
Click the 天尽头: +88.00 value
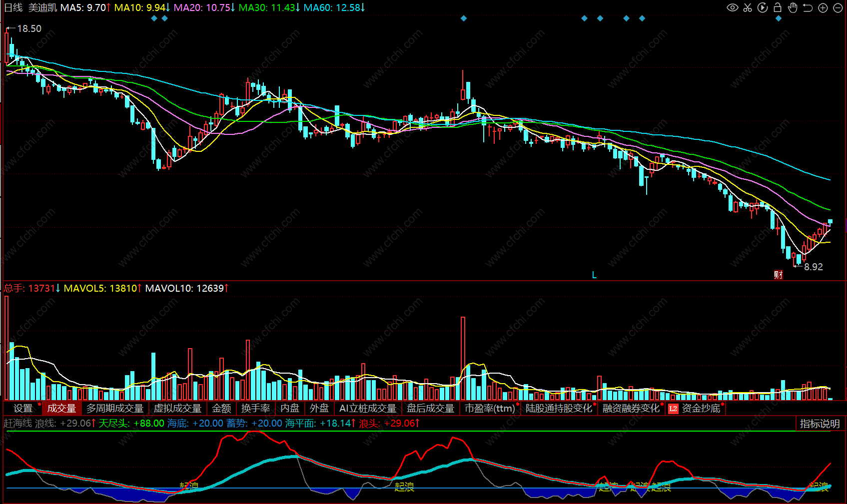click(x=131, y=423)
